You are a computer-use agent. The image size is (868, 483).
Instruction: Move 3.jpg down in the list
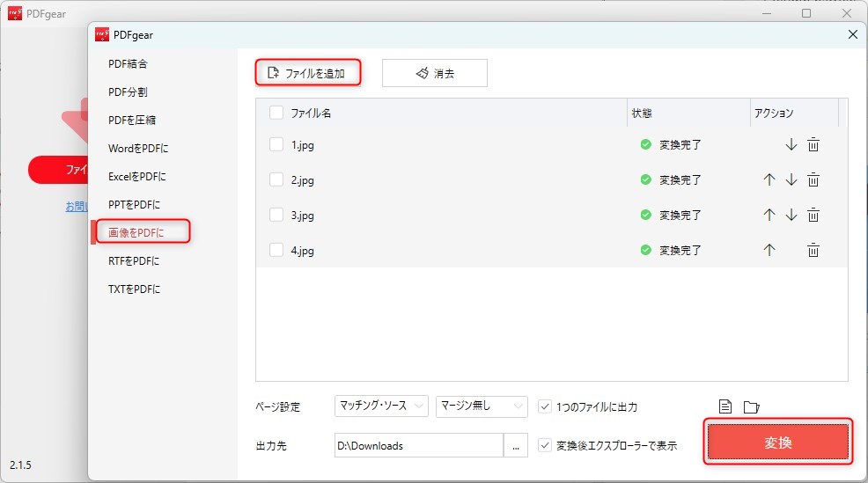[x=791, y=216]
